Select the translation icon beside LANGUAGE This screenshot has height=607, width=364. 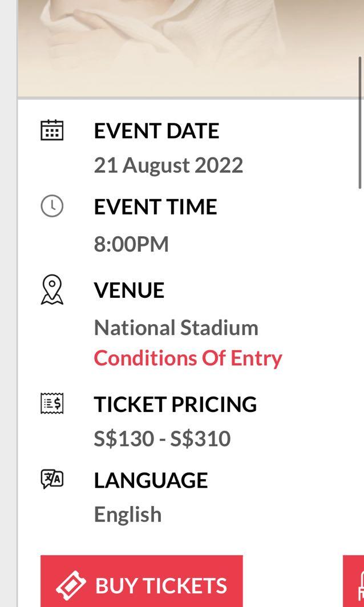[52, 480]
